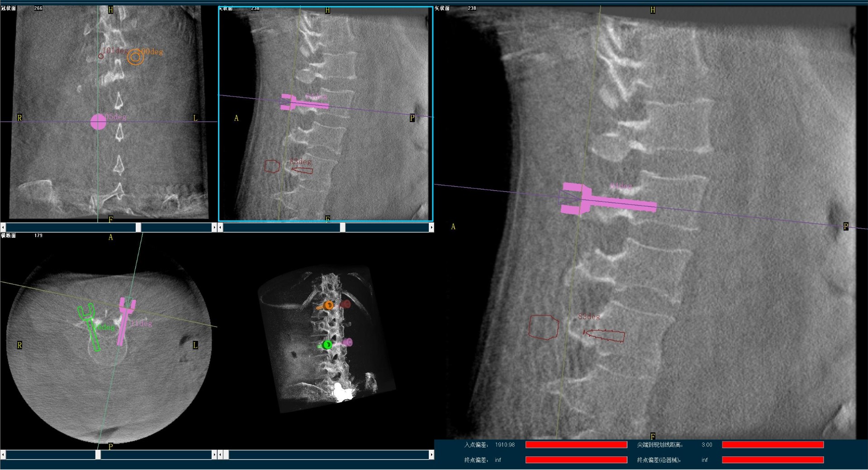Click the red tip-to-planned-line distance bar

773,445
